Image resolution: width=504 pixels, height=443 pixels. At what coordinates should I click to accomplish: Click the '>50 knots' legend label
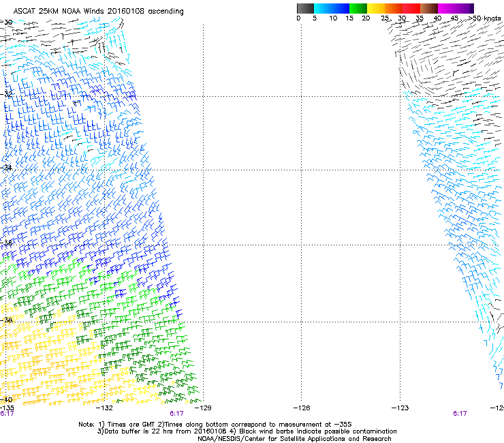485,18
